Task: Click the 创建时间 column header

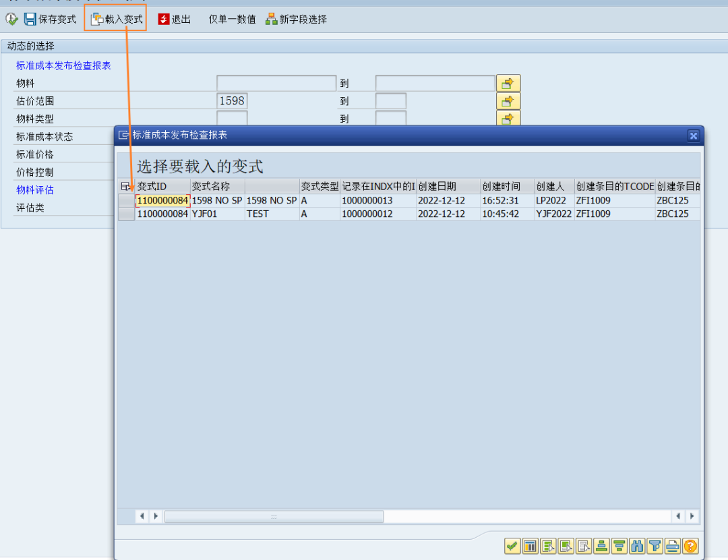Action: point(507,186)
